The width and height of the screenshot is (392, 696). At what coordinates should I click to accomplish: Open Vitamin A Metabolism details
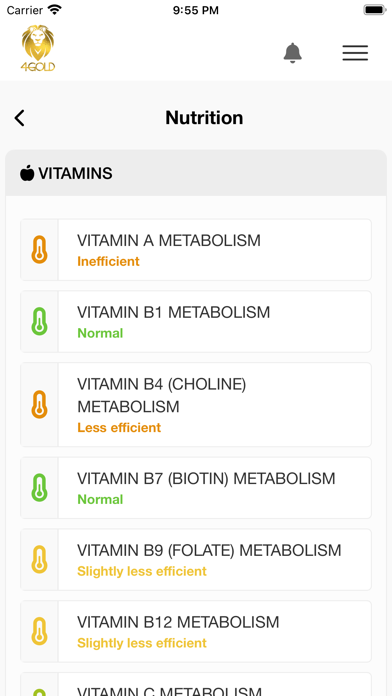pyautogui.click(x=196, y=250)
